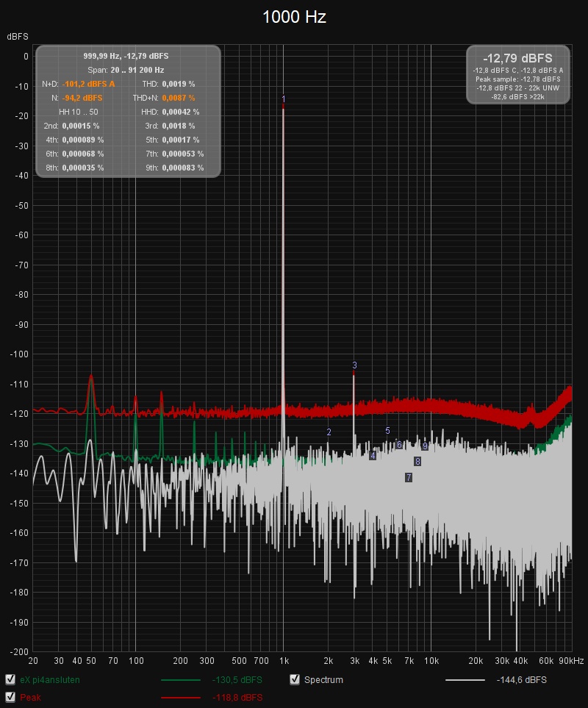Click the -82,6 dBFS >22k reading
Viewport: 588px width, 708px height.
point(518,96)
